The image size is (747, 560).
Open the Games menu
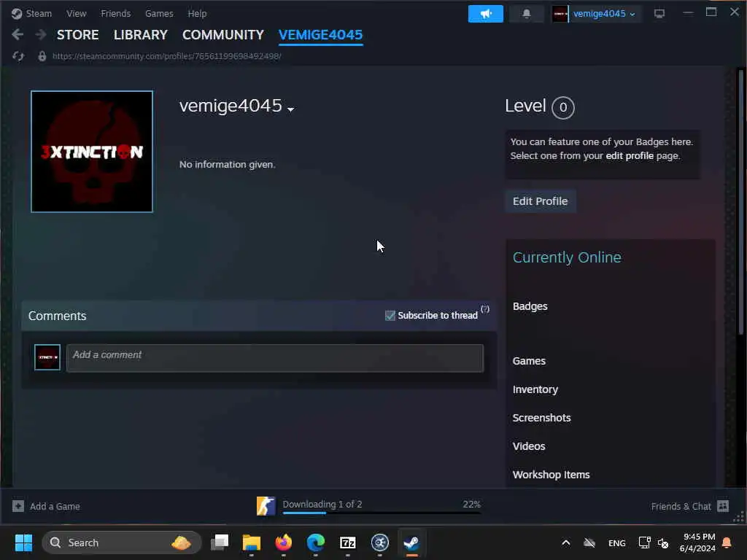tap(159, 13)
